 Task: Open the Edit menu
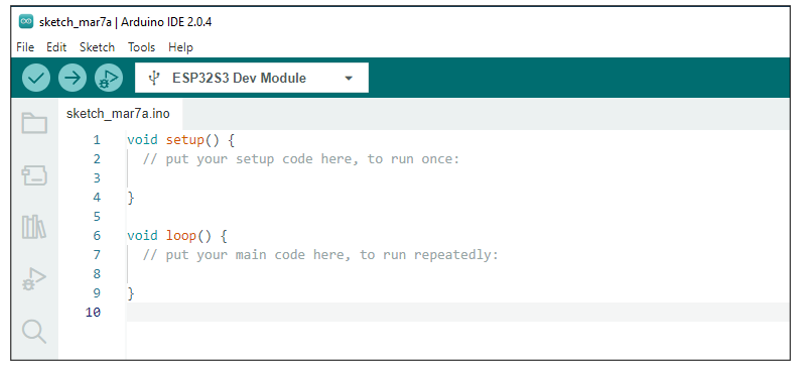[56, 48]
